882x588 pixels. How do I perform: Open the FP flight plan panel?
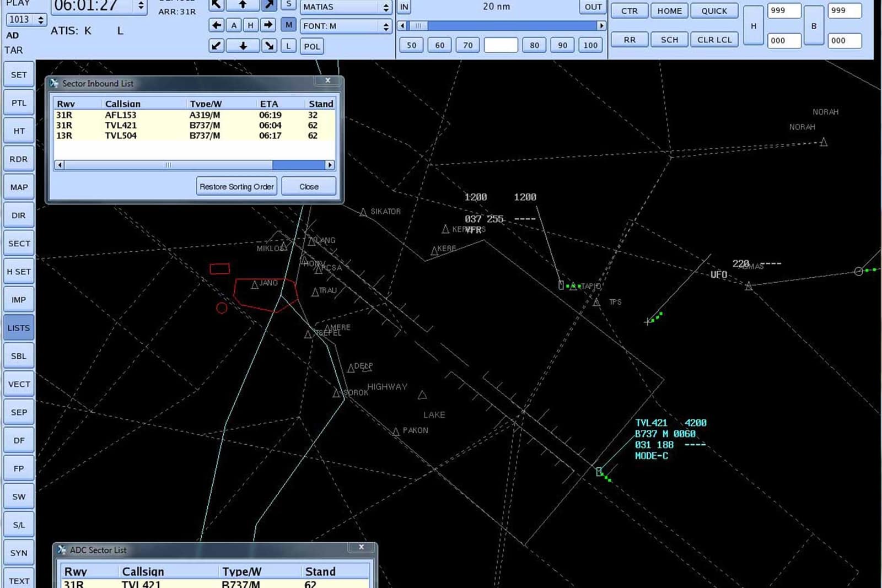click(x=18, y=468)
